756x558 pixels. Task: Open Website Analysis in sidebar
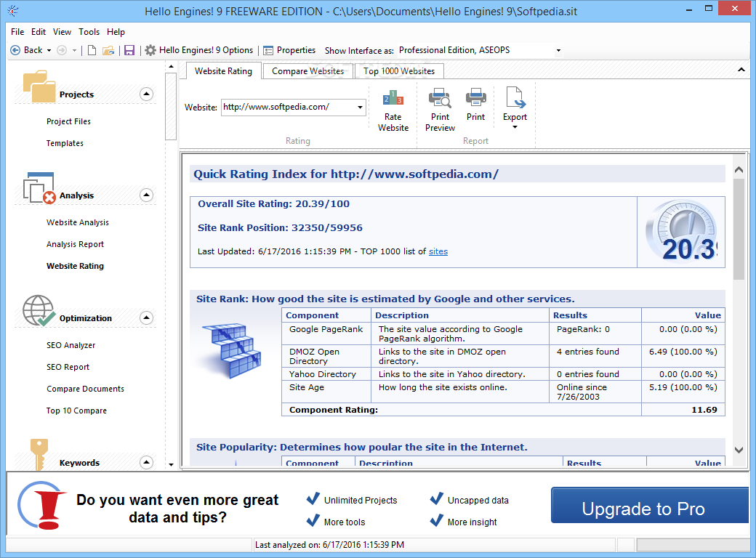(x=78, y=222)
